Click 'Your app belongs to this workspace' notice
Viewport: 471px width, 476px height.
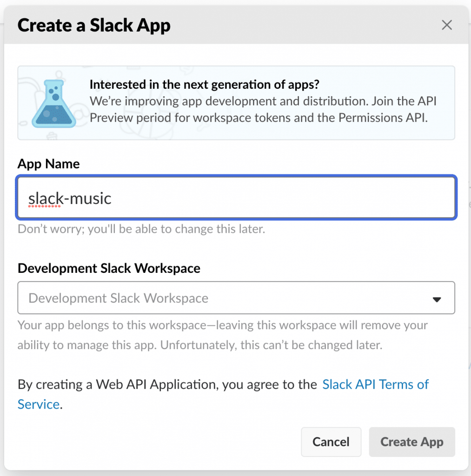pos(223,335)
